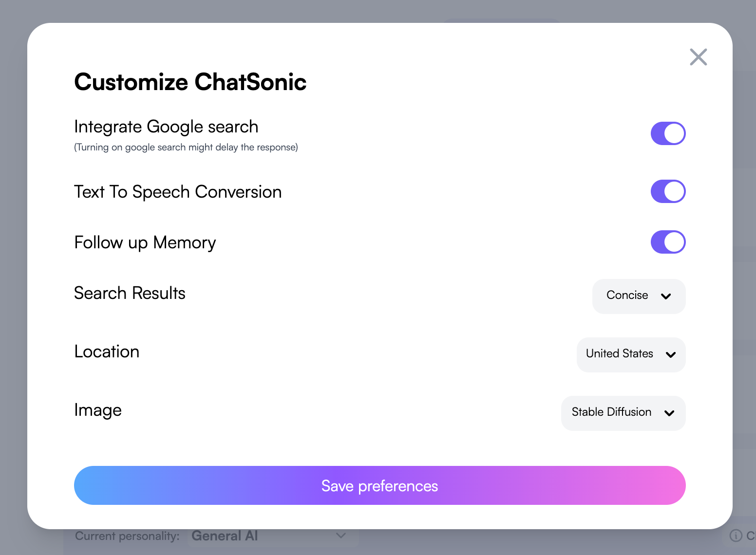This screenshot has height=555, width=756.
Task: Click the Google search delay note text
Action: [x=186, y=148]
